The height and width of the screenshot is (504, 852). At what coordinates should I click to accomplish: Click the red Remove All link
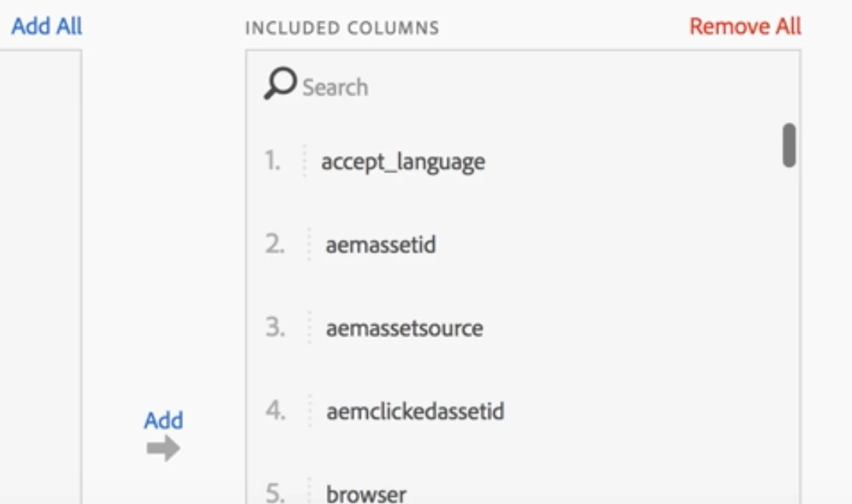point(745,27)
